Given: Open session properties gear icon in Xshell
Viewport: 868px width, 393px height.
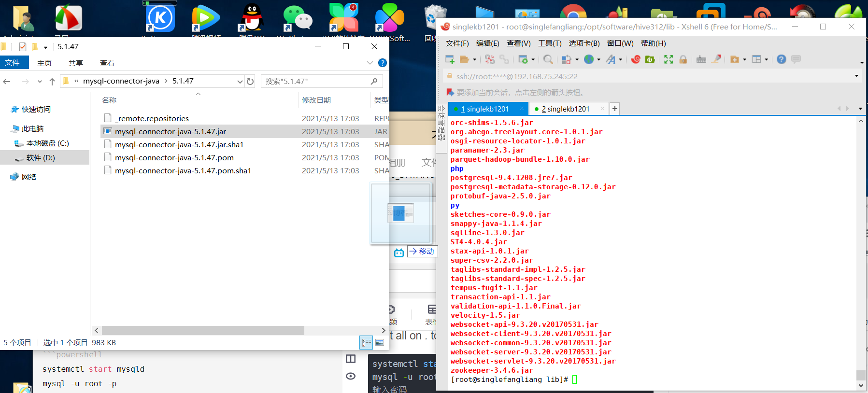Looking at the screenshot, I should coord(523,59).
